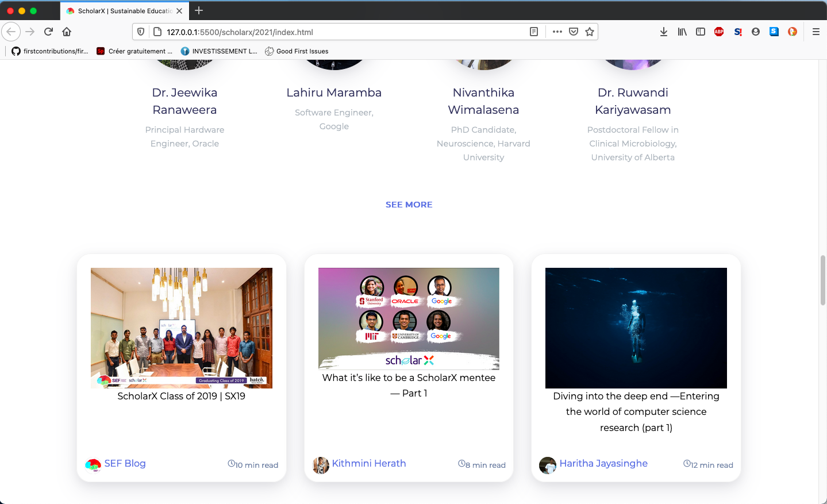Click the Downloads arrow icon
Viewport: 827px width, 504px height.
pos(664,32)
